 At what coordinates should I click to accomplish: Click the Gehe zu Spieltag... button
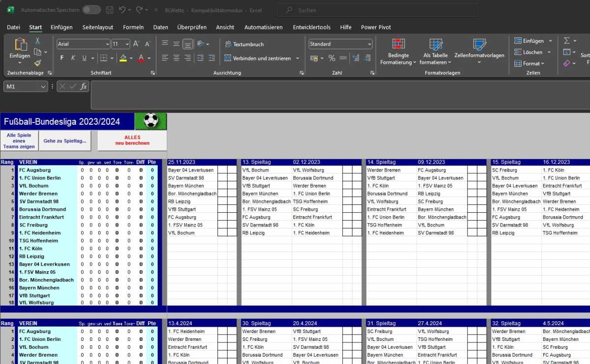pyautogui.click(x=65, y=141)
